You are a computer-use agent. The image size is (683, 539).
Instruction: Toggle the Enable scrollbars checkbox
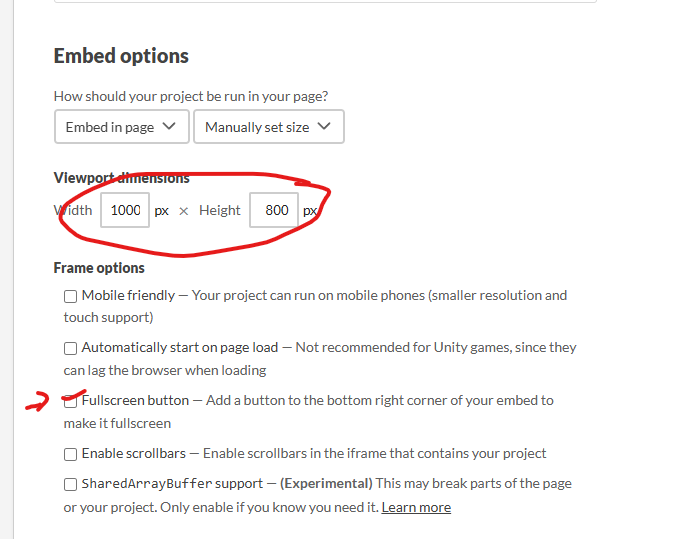[71, 454]
